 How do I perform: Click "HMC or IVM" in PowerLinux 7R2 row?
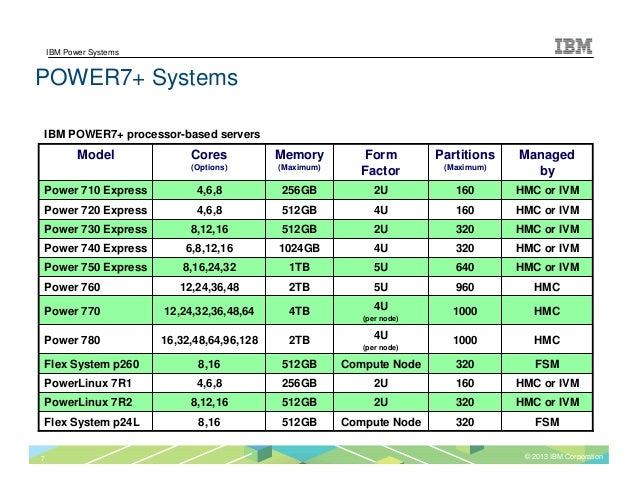coord(547,402)
